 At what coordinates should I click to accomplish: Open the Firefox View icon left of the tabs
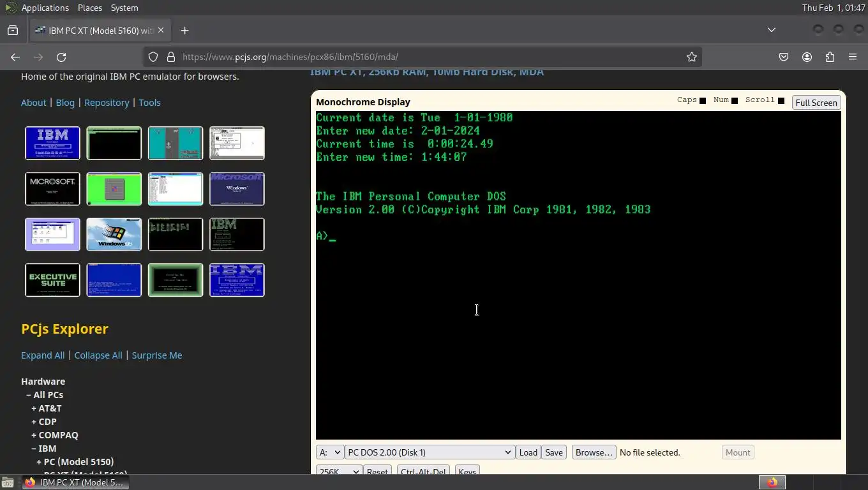[x=13, y=30]
